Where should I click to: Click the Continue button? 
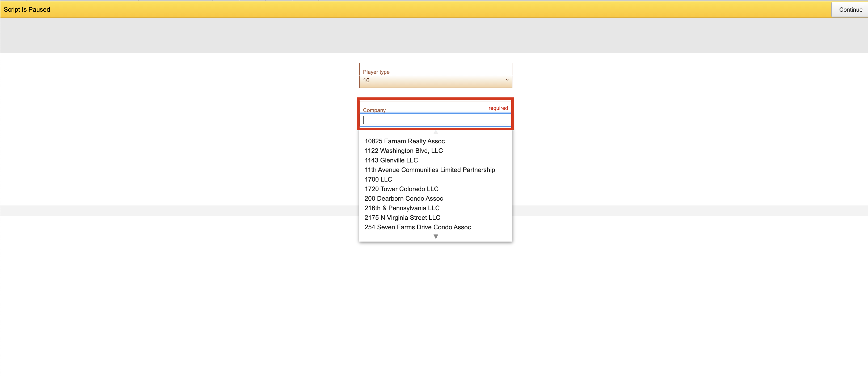point(850,10)
